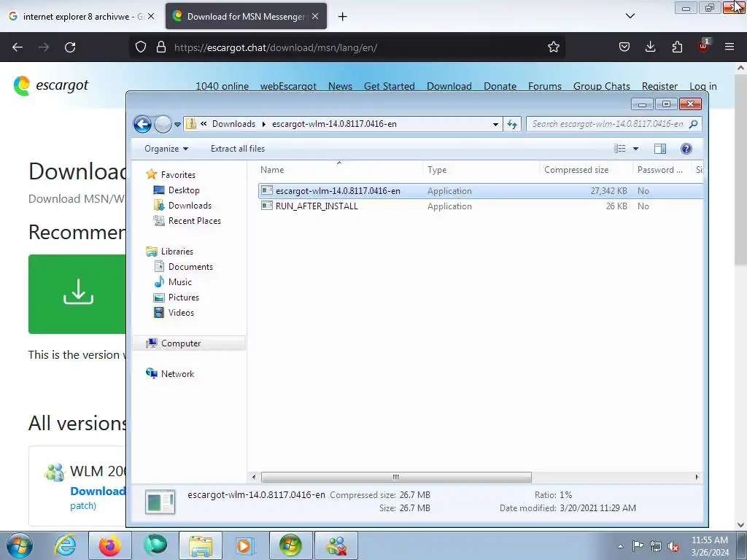The height and width of the screenshot is (560, 747).
Task: Open Desktop in navigation pane
Action: pyautogui.click(x=184, y=190)
